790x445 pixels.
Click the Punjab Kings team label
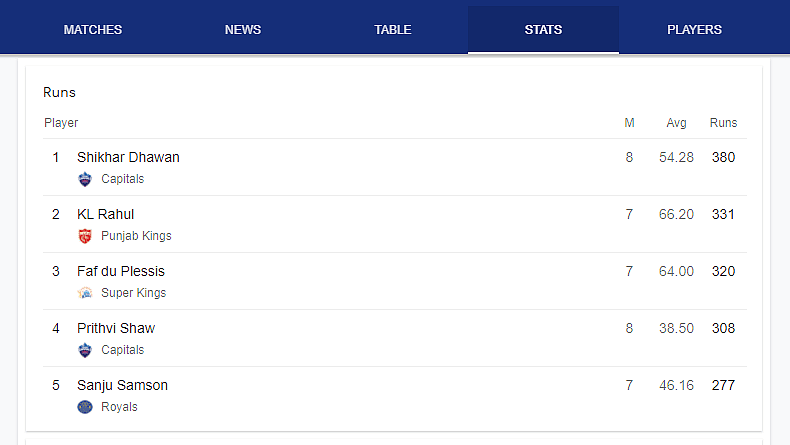[136, 236]
